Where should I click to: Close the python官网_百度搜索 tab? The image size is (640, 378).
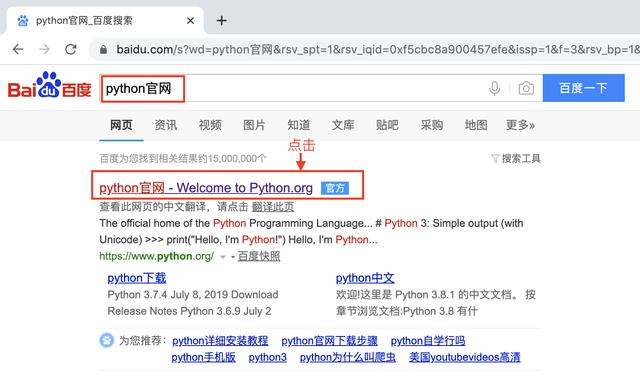coord(190,20)
